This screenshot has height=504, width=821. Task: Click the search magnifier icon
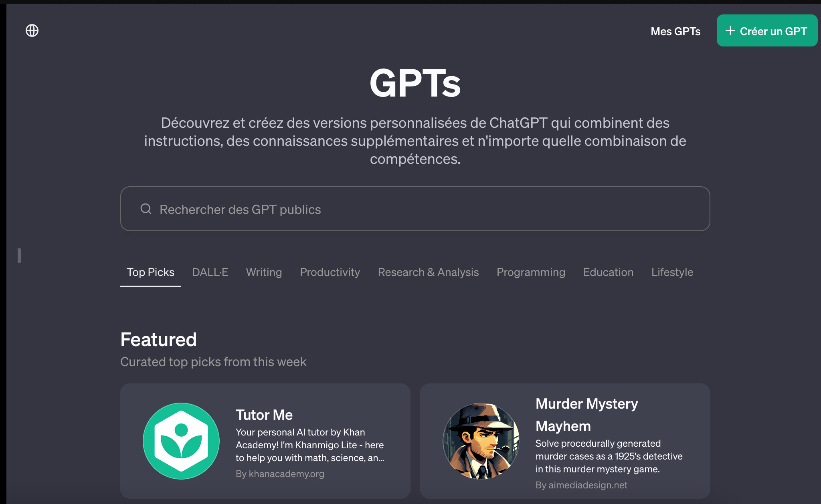(146, 209)
